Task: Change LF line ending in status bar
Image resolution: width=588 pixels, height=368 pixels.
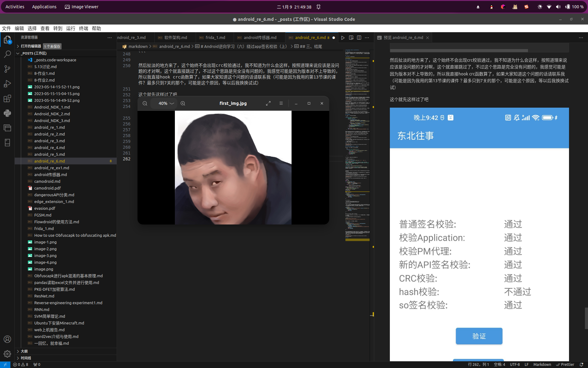Action: pos(526,365)
